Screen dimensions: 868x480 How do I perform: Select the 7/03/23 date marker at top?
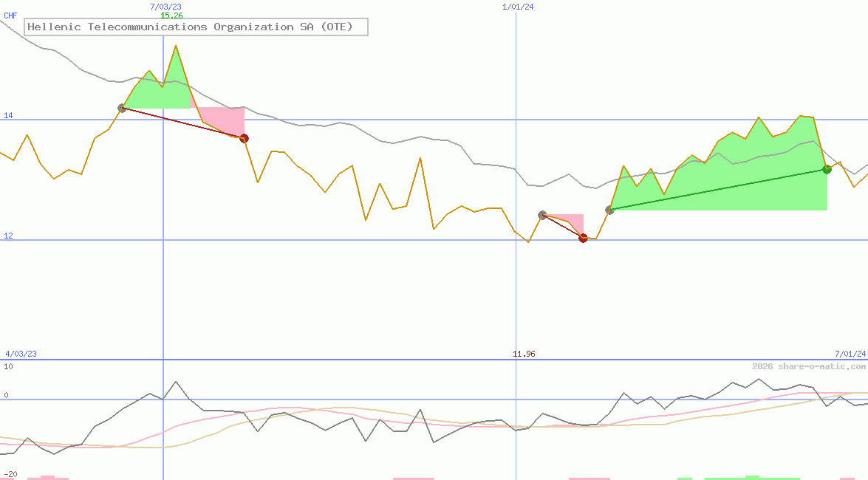pos(165,7)
